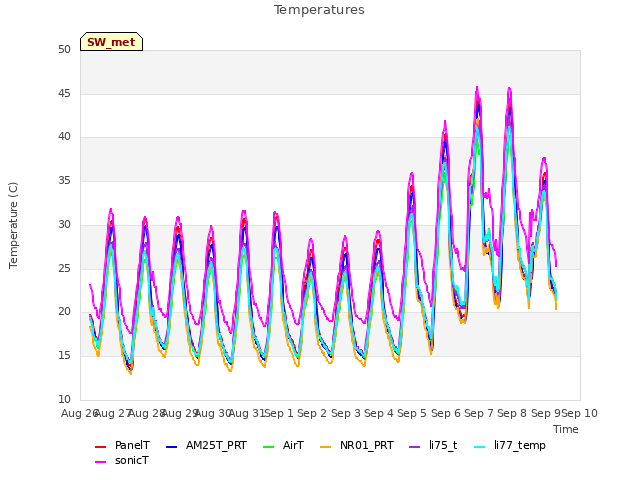This screenshot has width=640, height=480.
Task: Toggle the sonicT legend entry
Action: (x=122, y=460)
